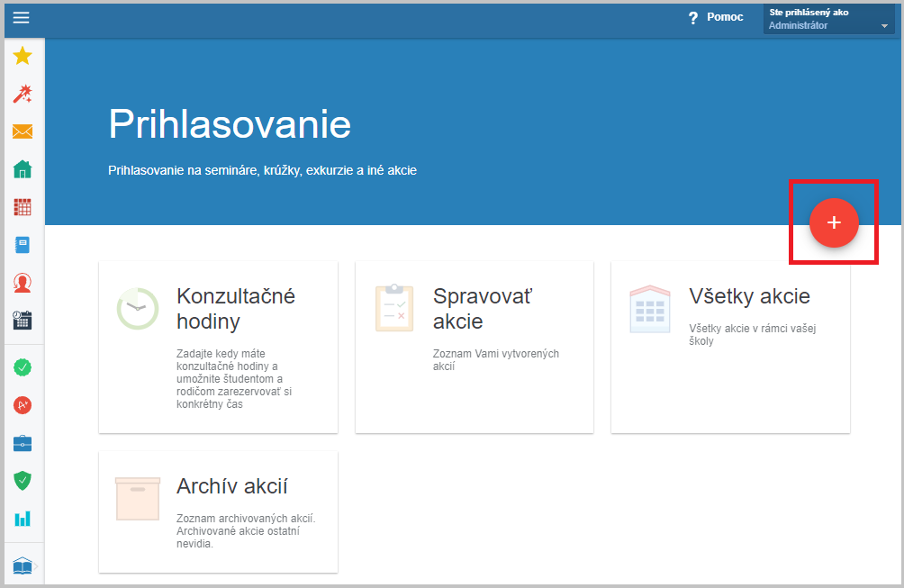This screenshot has width=904, height=588.
Task: Expand the Administrátor user dropdown
Action: click(x=829, y=18)
